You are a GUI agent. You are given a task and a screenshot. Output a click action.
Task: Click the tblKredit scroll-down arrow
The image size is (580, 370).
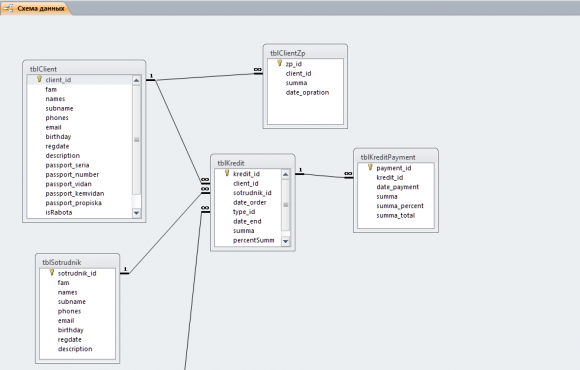285,241
